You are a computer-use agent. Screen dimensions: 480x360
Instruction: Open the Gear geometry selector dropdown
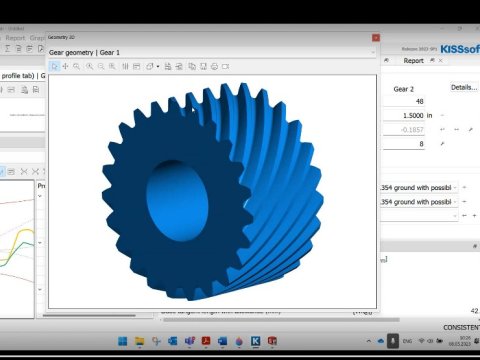pos(373,52)
